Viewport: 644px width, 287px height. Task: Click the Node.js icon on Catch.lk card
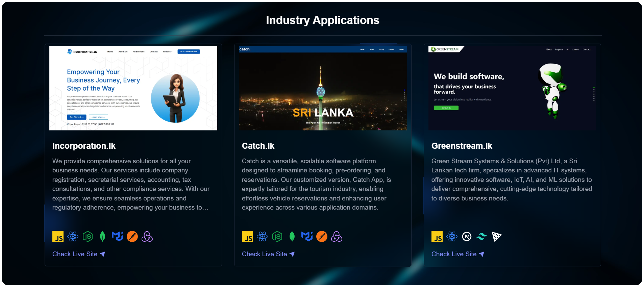click(x=277, y=237)
